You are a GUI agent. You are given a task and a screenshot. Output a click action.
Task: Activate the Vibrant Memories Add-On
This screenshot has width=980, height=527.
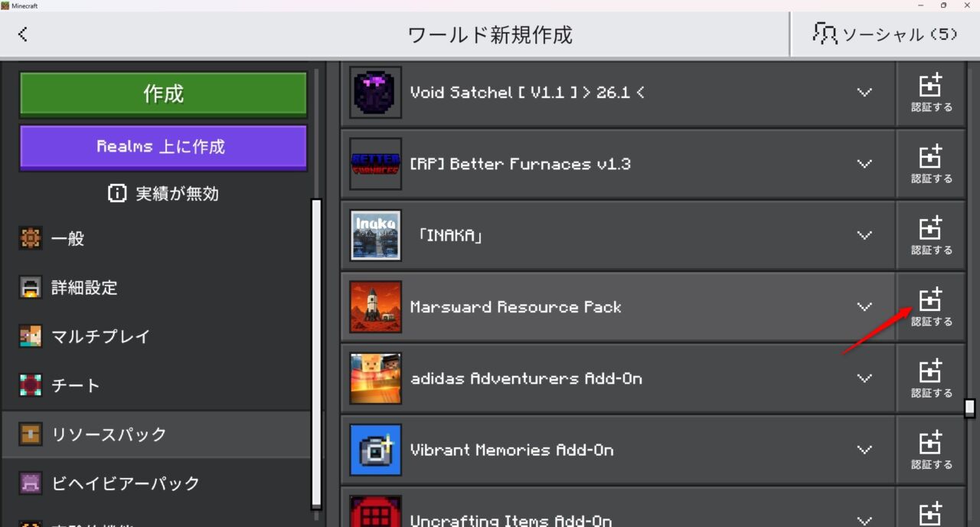931,450
